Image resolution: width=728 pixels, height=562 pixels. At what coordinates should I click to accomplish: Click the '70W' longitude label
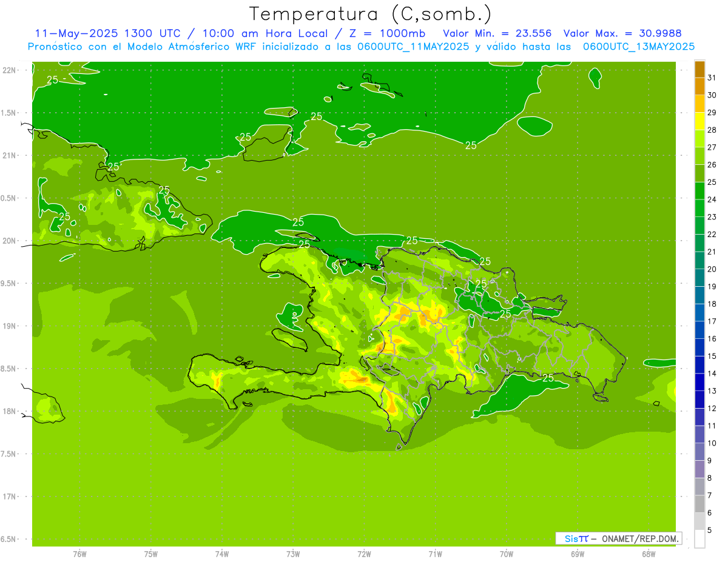pos(507,554)
